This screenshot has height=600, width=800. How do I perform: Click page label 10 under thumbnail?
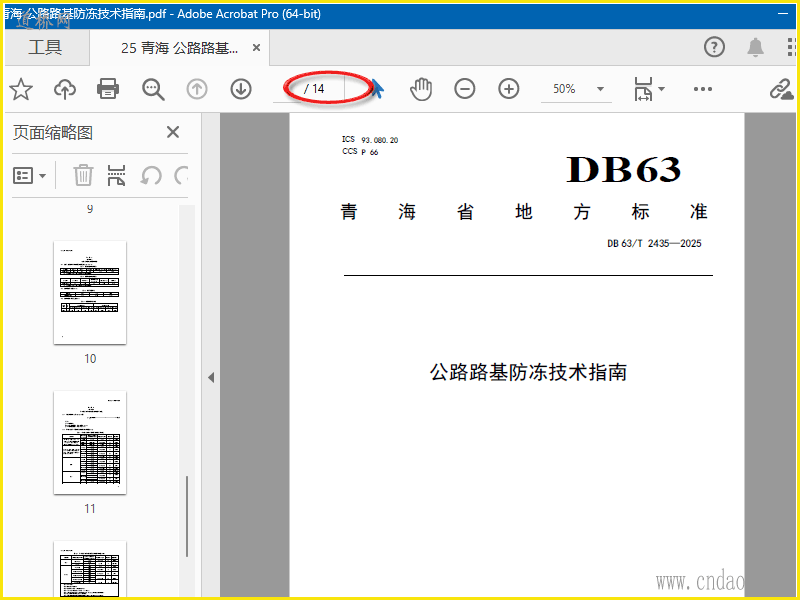[90, 359]
